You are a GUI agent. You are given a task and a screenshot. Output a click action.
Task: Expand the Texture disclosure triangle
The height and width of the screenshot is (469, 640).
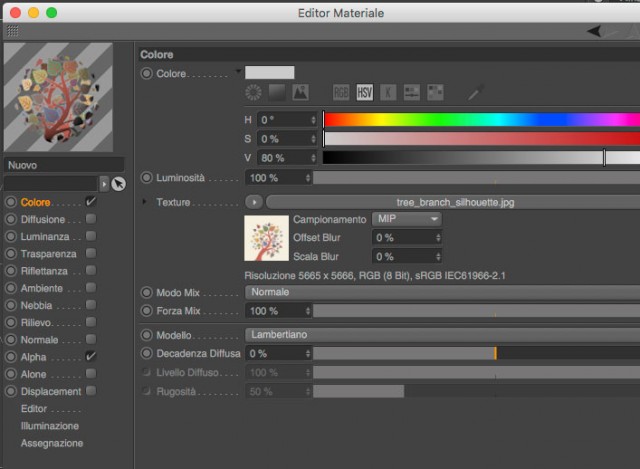[x=144, y=202]
